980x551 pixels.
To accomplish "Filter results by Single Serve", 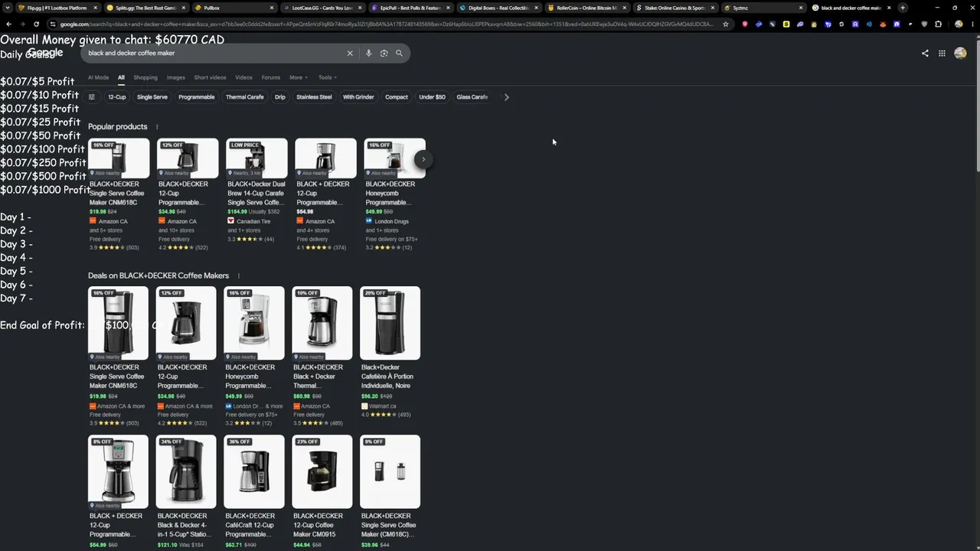I will tap(152, 97).
